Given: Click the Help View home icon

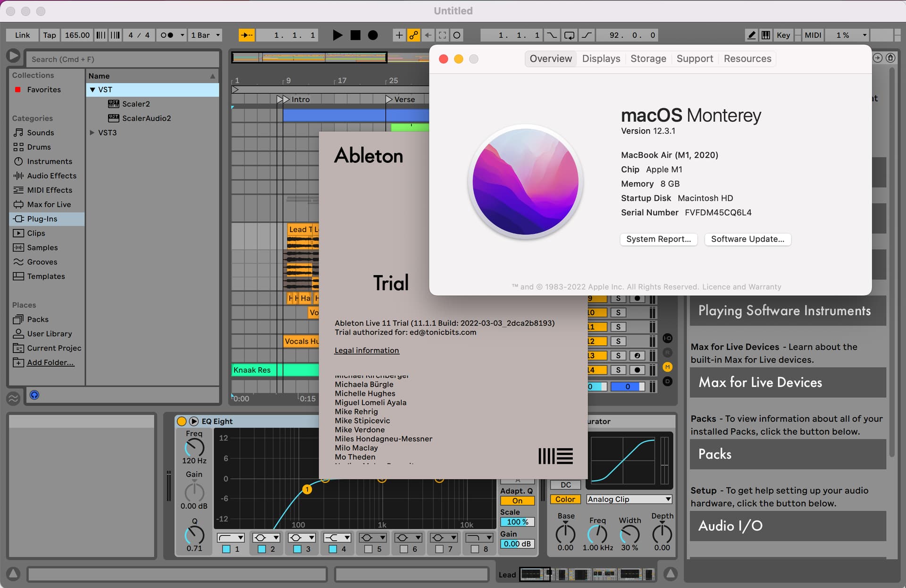Looking at the screenshot, I should pos(890,58).
